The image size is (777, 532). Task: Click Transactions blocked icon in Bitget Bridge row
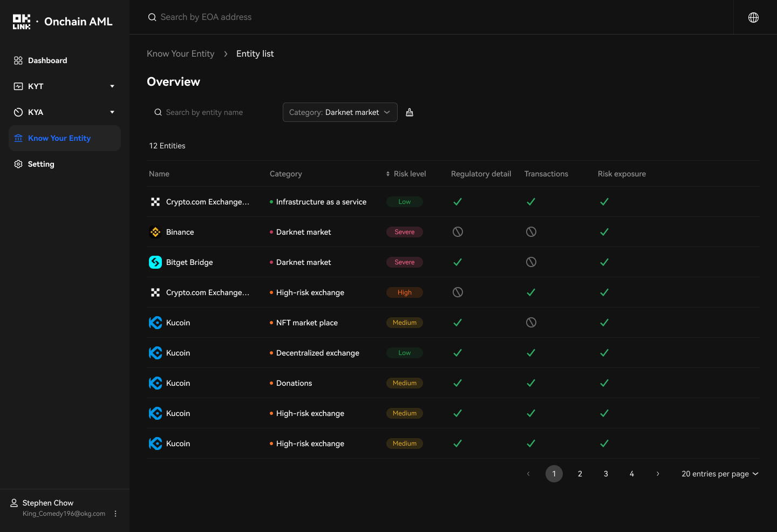[531, 262]
